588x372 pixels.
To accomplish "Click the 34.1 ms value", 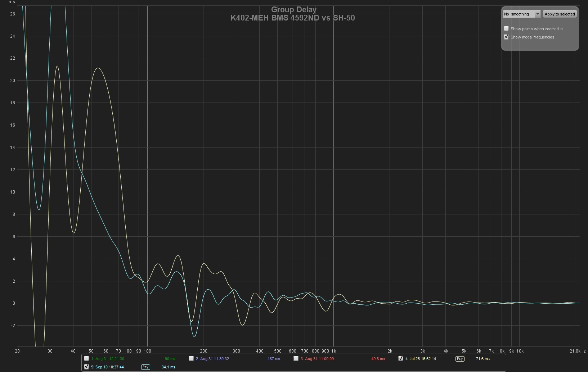I will pos(168,367).
